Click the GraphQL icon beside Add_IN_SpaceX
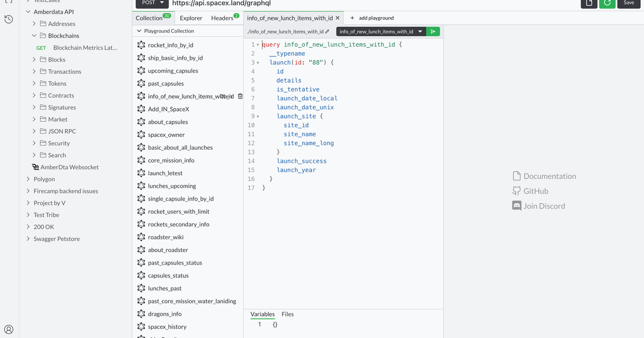 click(141, 109)
